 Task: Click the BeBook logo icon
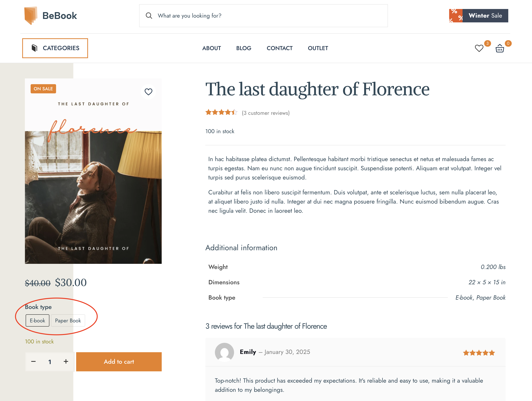click(x=31, y=16)
